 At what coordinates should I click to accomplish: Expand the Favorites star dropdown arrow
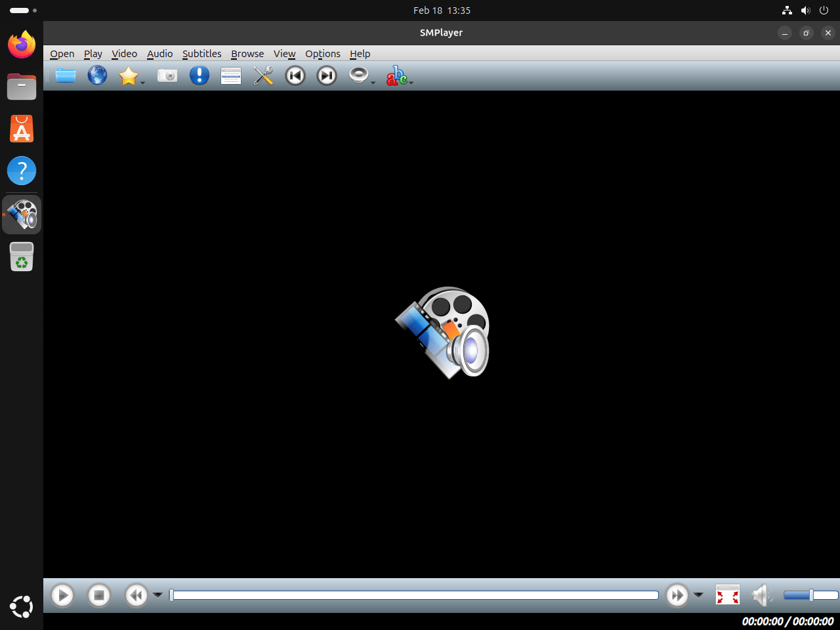142,83
